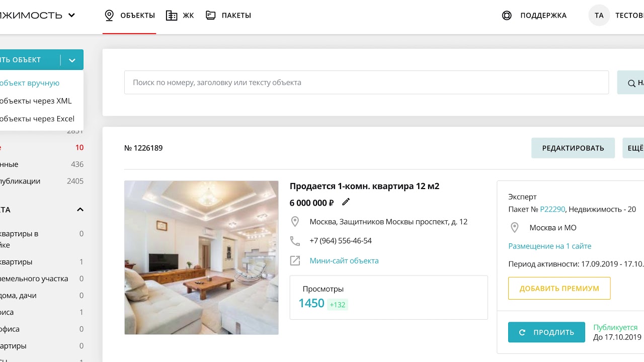Click the phone icon by the number
Image resolution: width=644 pixels, height=362 pixels.
tap(295, 241)
